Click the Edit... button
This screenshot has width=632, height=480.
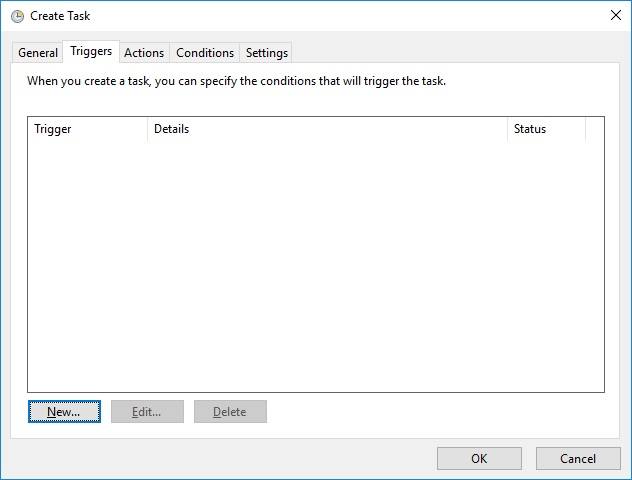pos(147,411)
